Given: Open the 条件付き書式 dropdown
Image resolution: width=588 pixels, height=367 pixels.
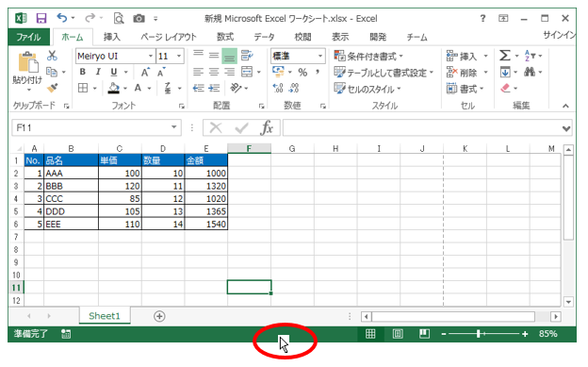Looking at the screenshot, I should 368,57.
